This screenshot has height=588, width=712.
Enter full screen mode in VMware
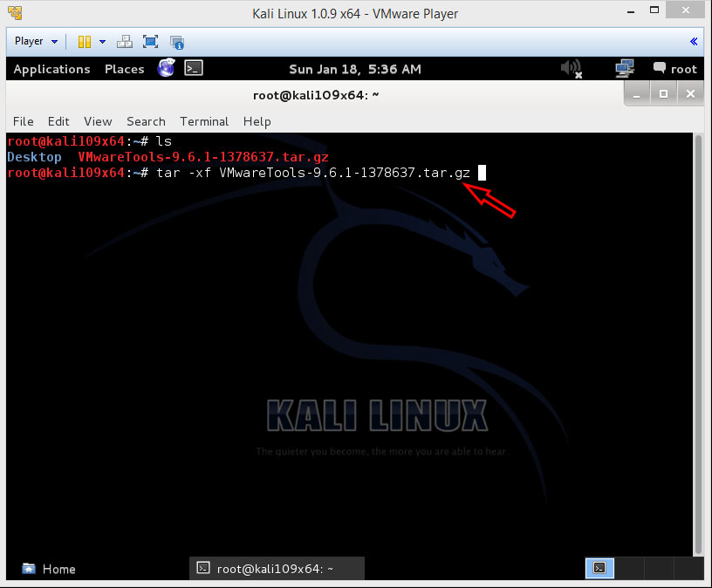(150, 41)
